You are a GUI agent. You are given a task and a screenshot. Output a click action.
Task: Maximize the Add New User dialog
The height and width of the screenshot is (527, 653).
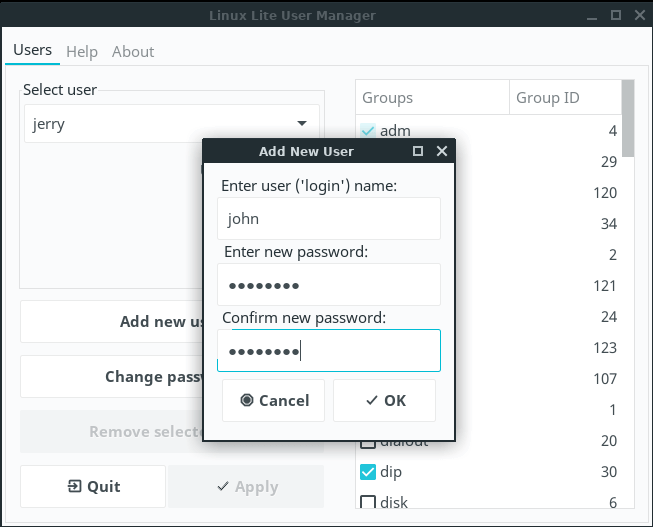pyautogui.click(x=418, y=151)
